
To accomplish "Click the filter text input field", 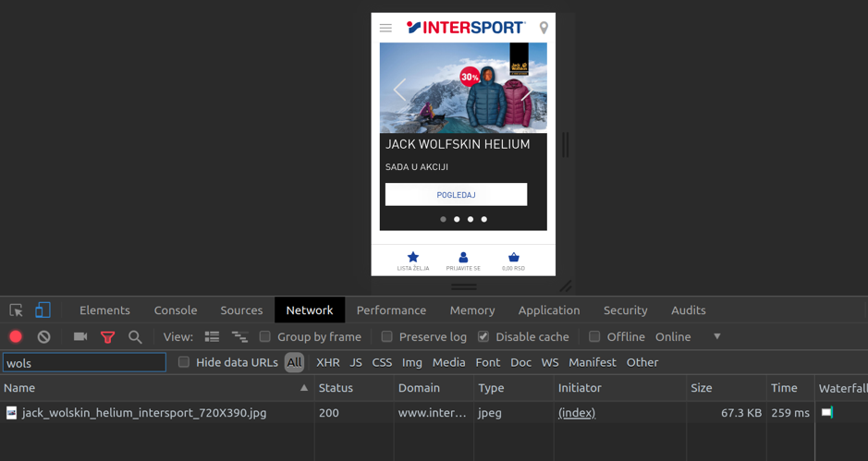I will [x=84, y=363].
